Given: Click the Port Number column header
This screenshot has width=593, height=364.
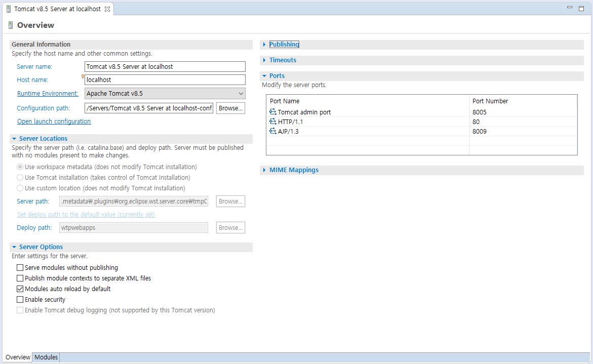Looking at the screenshot, I should coord(523,101).
